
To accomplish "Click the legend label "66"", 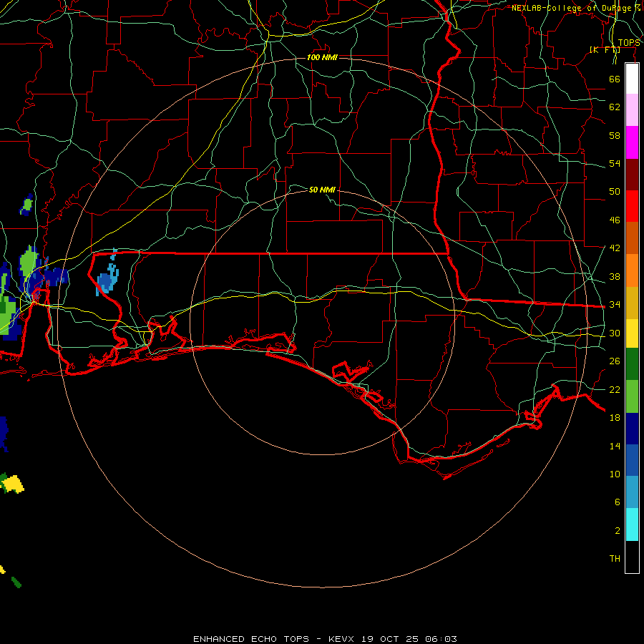I will point(615,79).
